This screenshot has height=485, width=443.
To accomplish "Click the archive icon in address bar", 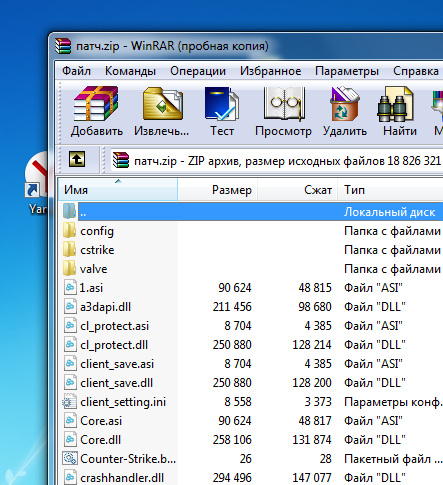I will 121,160.
